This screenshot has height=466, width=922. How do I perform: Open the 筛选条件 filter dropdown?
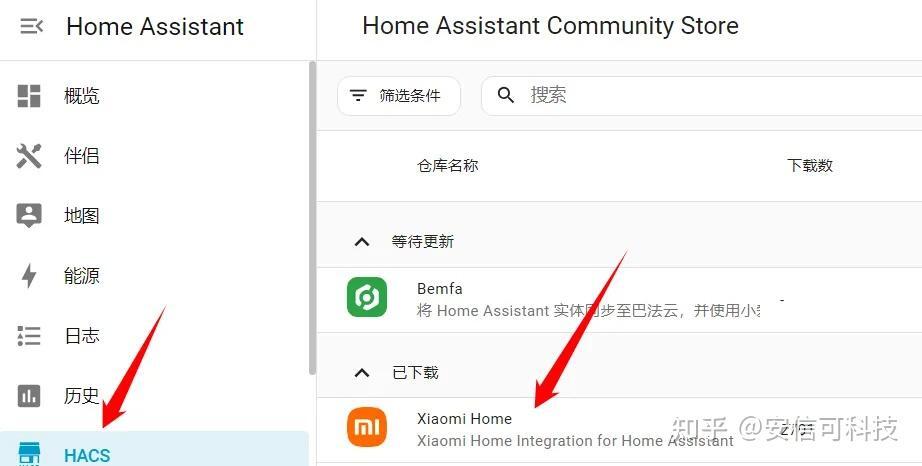click(399, 96)
